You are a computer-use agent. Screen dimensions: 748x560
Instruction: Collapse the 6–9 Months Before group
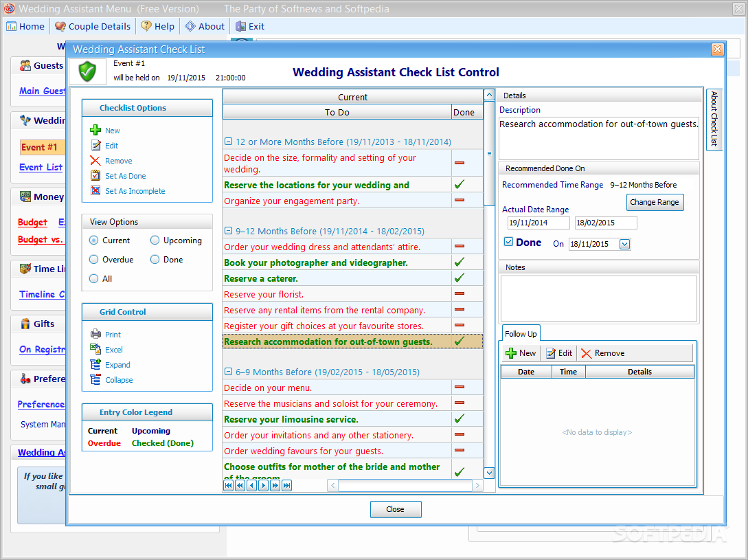[x=228, y=372]
